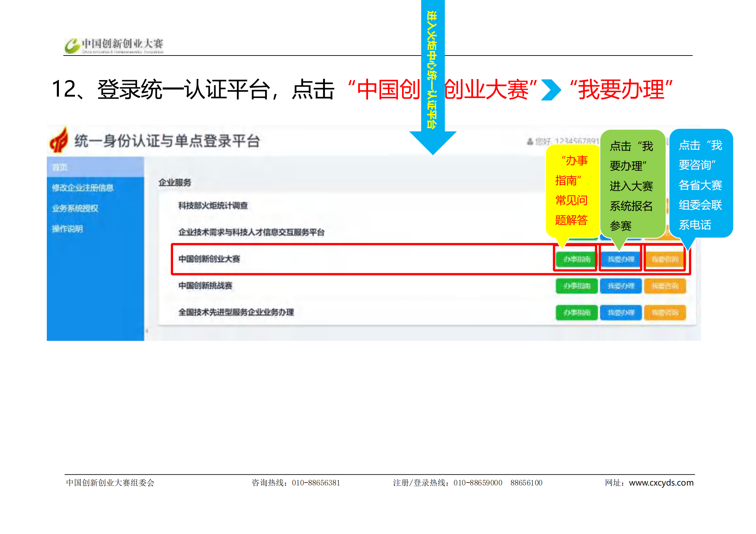756x534 pixels.
Task: Click the green leaf competition logo
Action: point(72,46)
